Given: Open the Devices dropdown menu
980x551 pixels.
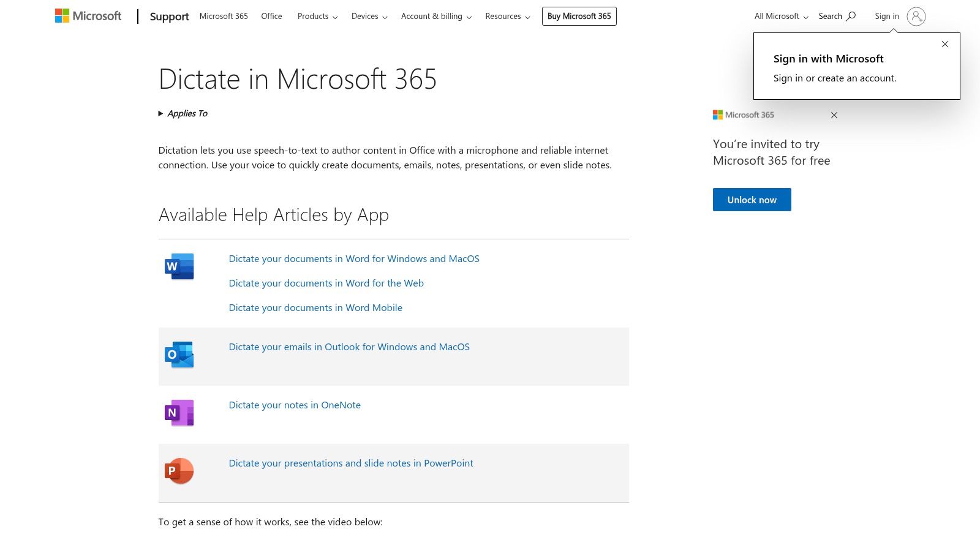Looking at the screenshot, I should tap(369, 17).
